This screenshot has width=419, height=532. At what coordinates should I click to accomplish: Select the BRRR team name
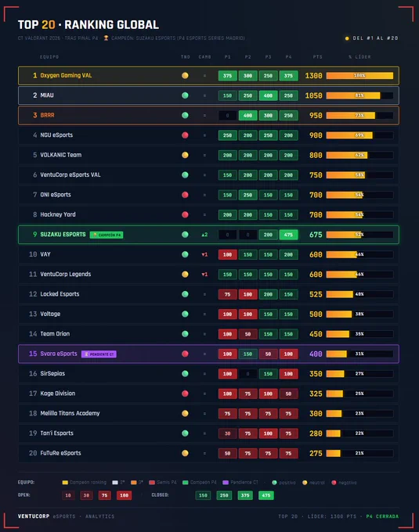coord(47,115)
